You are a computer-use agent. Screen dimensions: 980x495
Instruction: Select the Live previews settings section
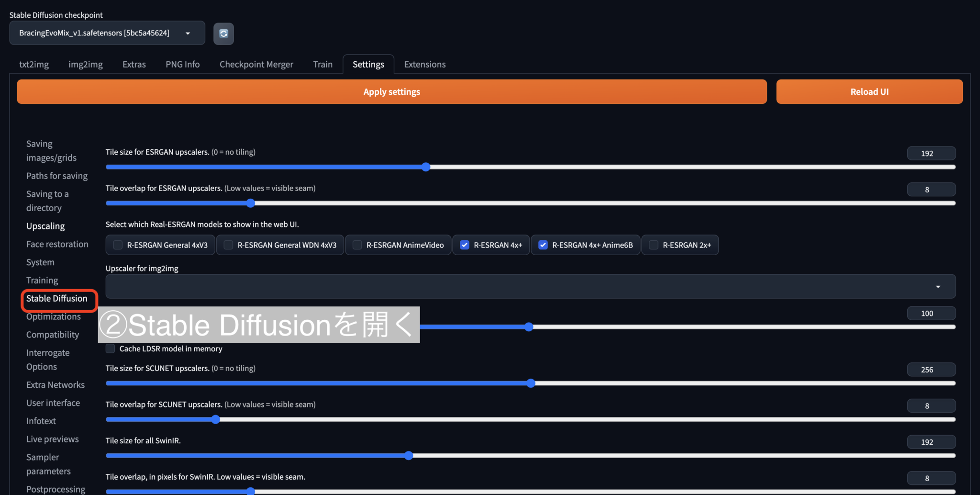52,439
